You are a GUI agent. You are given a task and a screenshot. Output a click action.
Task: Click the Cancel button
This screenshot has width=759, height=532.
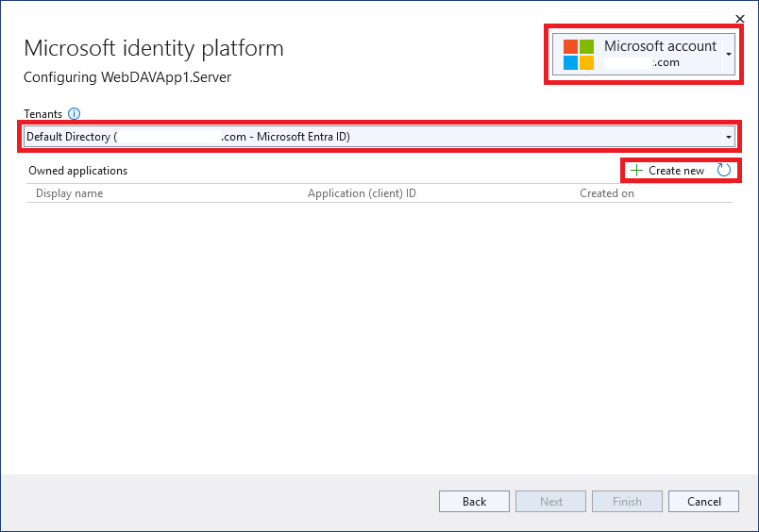tap(704, 502)
